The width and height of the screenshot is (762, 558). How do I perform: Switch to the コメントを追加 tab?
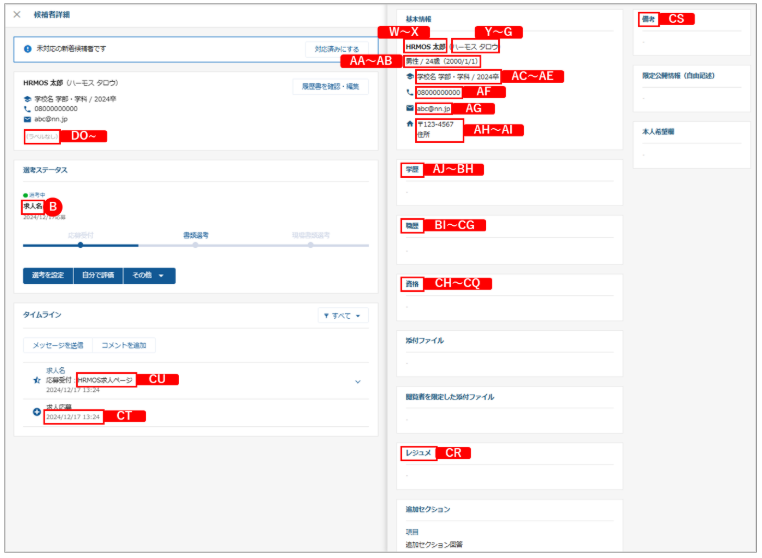[124, 345]
